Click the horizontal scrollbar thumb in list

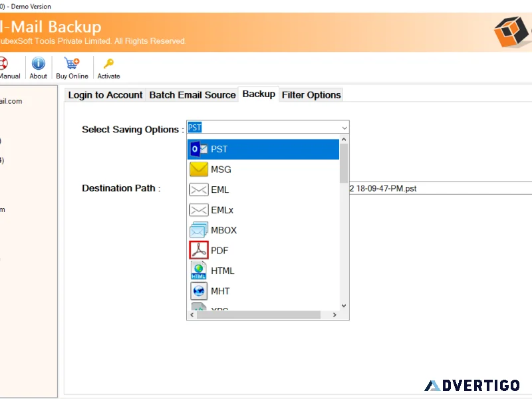[x=259, y=315]
